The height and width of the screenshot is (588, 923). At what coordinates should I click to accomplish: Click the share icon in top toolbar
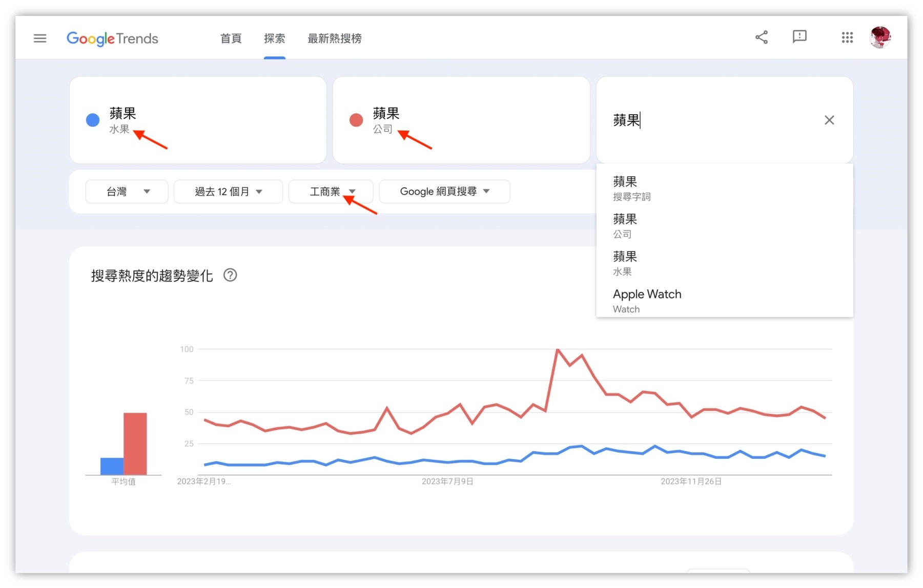point(762,37)
